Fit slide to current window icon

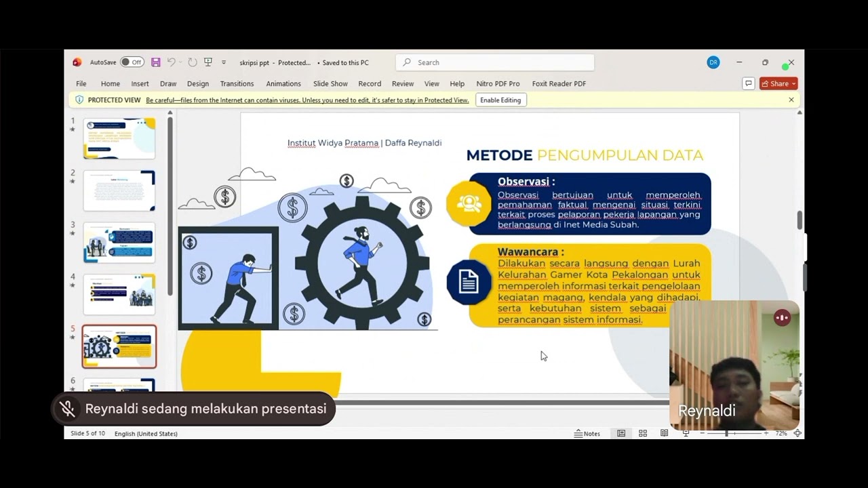click(x=797, y=433)
